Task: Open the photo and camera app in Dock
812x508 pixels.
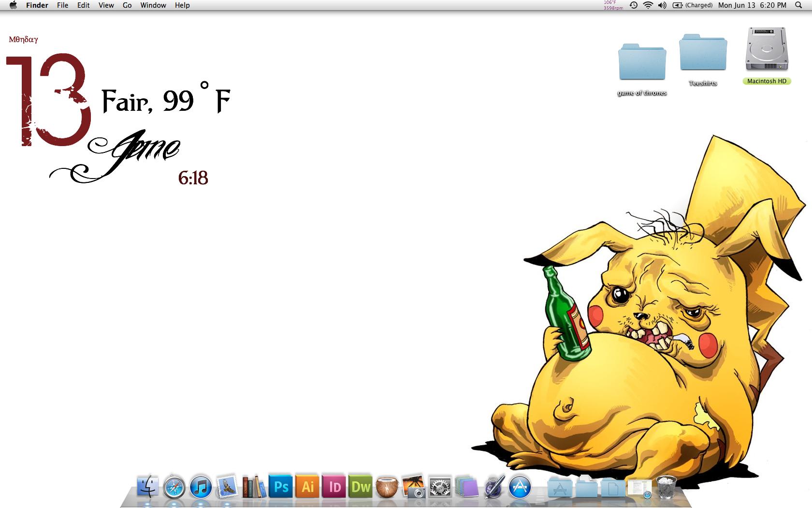Action: pyautogui.click(x=414, y=486)
